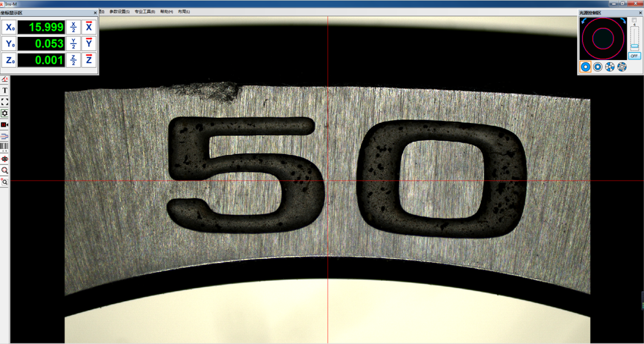Click the clockwise rotate arrow in light panel
This screenshot has height=344, width=644.
point(622,20)
